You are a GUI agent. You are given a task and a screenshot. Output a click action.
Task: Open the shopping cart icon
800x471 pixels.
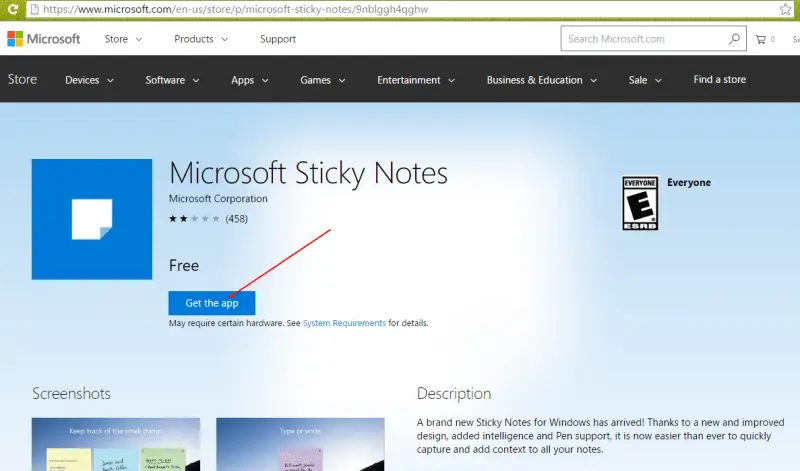click(x=761, y=39)
